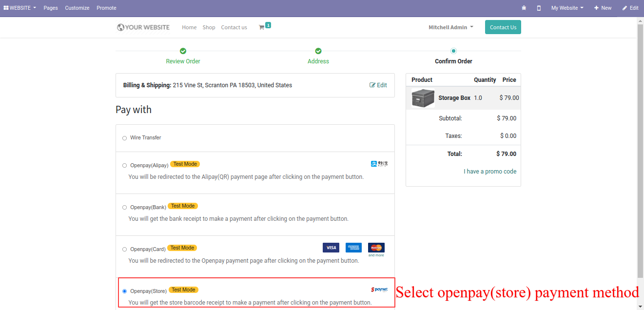The image size is (644, 310).
Task: Click the Visa card icon
Action: click(331, 248)
